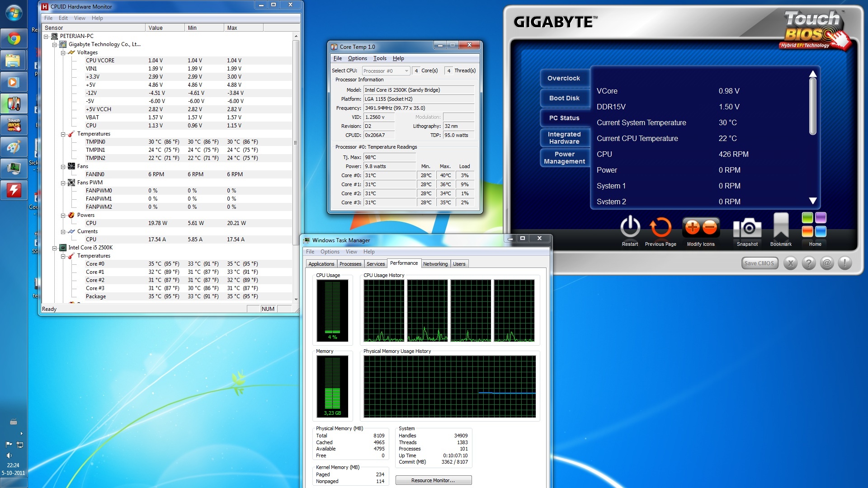Image resolution: width=868 pixels, height=488 pixels.
Task: Go back with the Previous Page icon
Action: click(660, 227)
